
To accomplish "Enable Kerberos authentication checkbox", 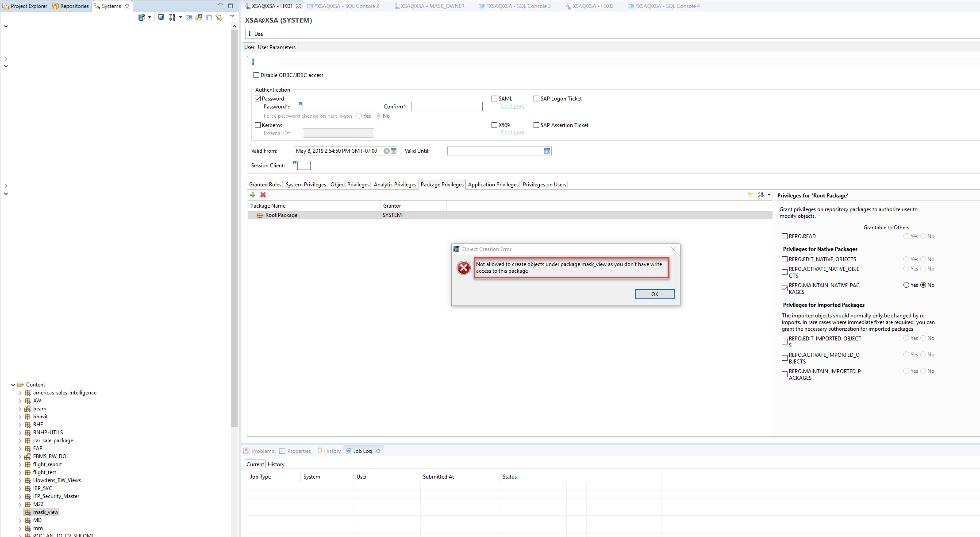I will [x=257, y=125].
